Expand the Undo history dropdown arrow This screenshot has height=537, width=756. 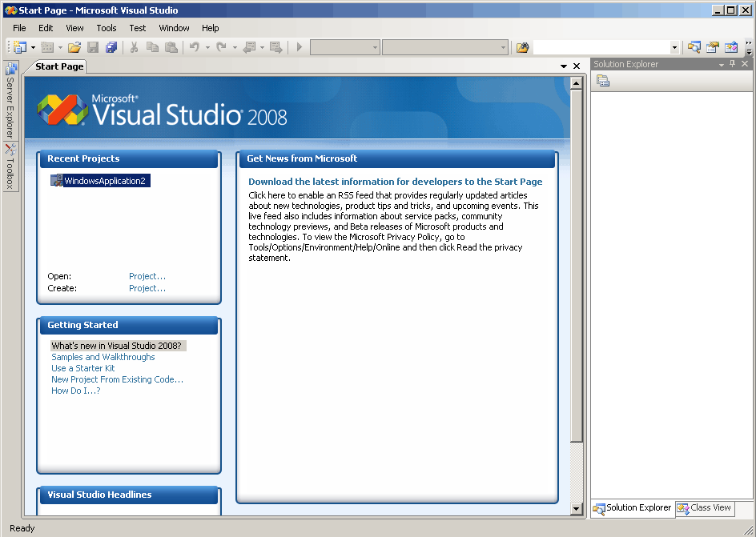coord(207,47)
